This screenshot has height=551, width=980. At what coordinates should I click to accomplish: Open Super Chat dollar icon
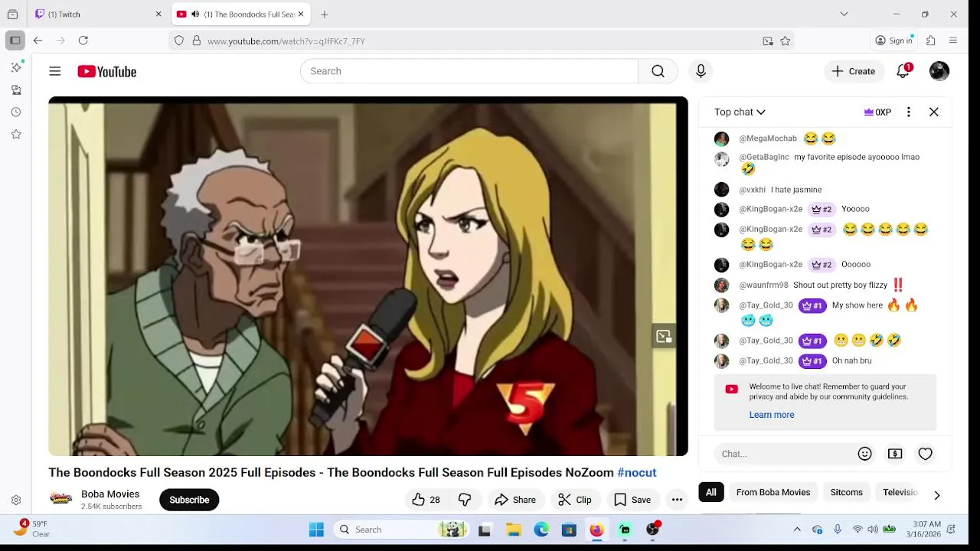(x=895, y=454)
